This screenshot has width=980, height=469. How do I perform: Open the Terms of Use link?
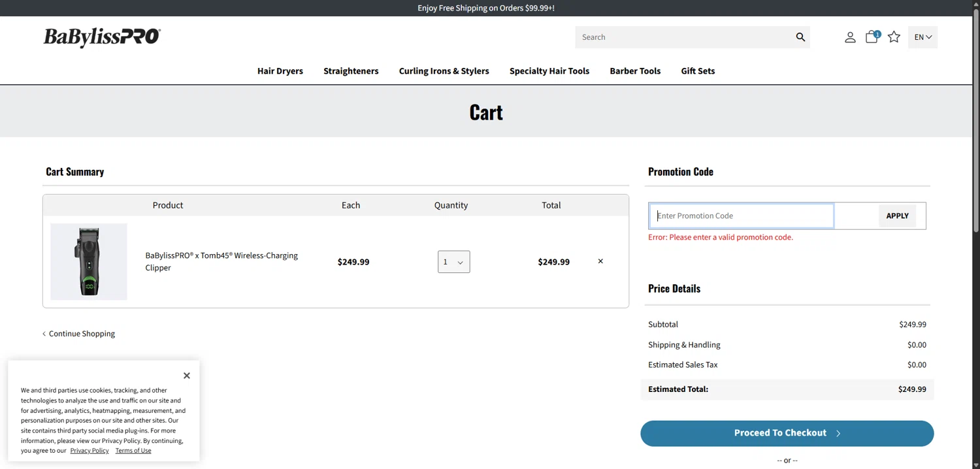[133, 451]
